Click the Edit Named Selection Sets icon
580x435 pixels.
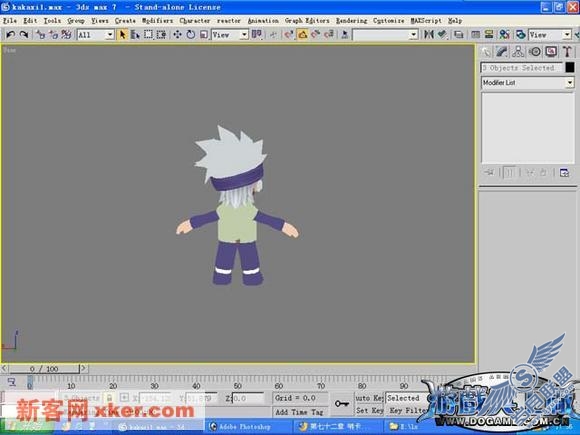click(345, 34)
